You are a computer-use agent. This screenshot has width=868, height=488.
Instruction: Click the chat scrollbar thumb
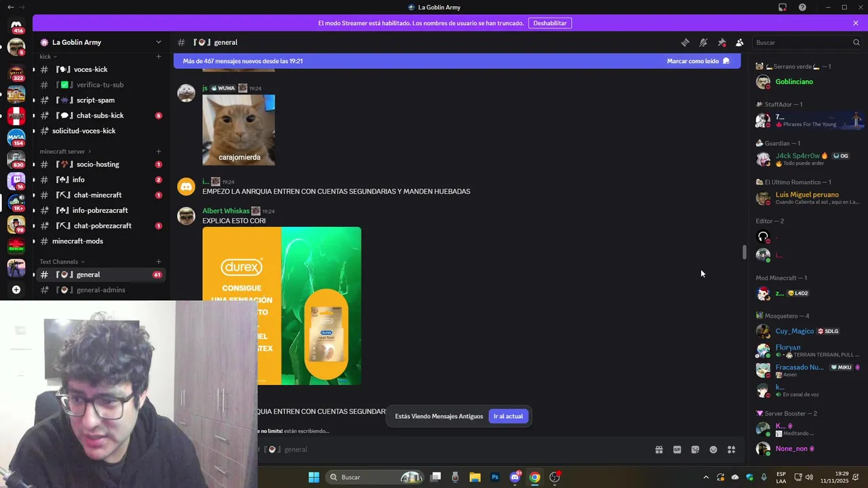click(744, 252)
